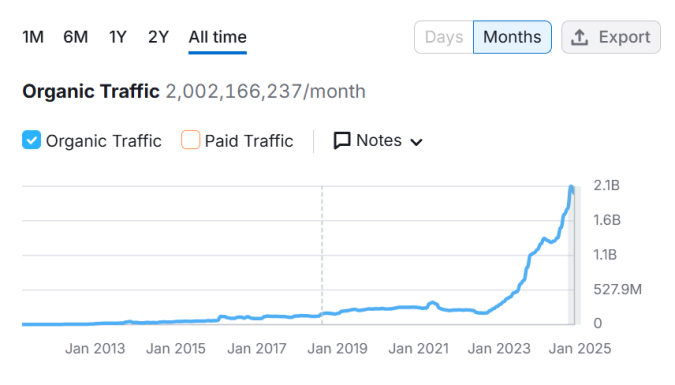Export the traffic chart data

[x=610, y=37]
